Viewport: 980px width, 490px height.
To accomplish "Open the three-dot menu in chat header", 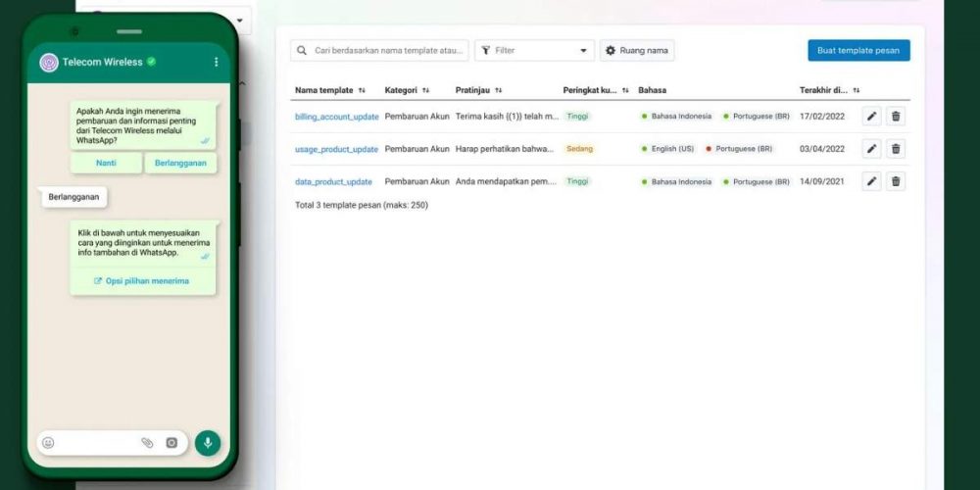I will pos(217,62).
